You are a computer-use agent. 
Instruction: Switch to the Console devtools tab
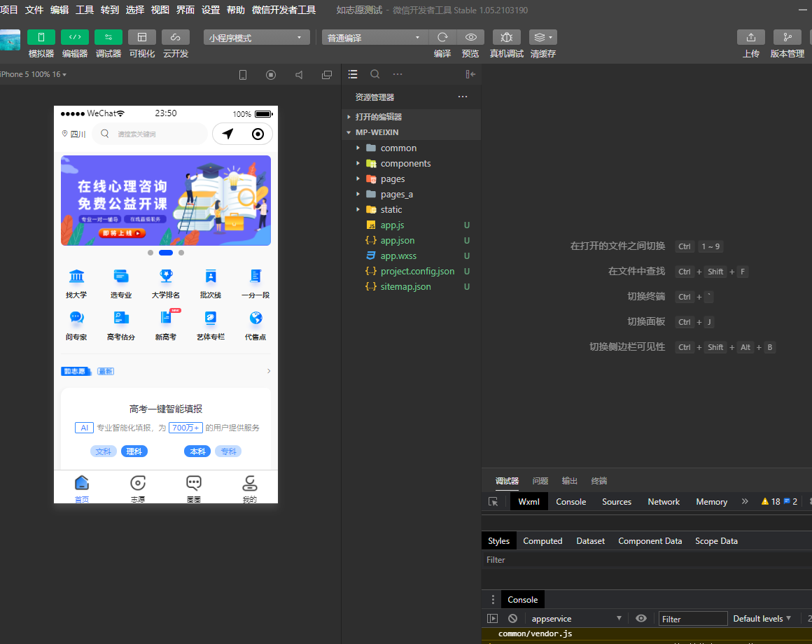(570, 502)
